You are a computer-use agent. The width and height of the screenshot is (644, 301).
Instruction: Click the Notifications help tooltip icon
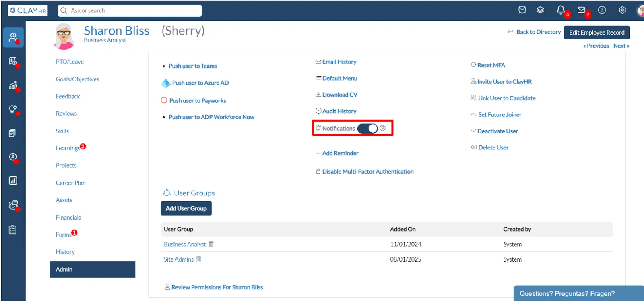coord(382,128)
